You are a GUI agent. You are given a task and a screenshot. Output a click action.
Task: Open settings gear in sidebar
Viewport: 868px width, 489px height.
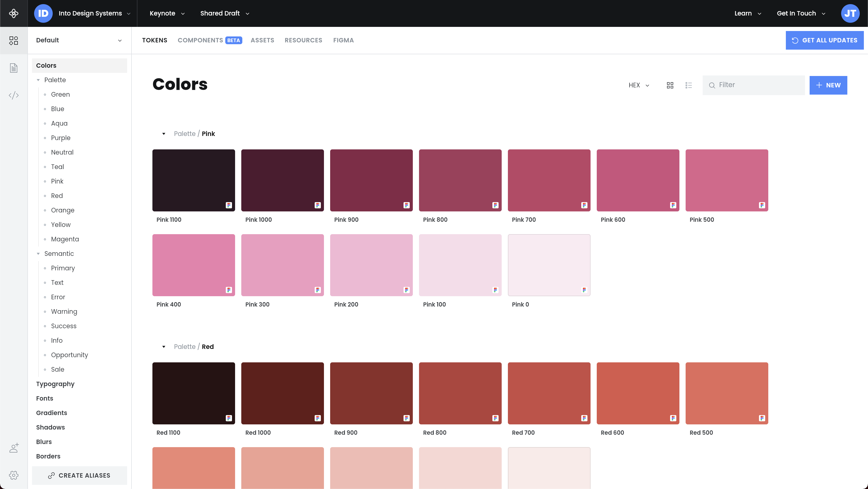(x=13, y=475)
